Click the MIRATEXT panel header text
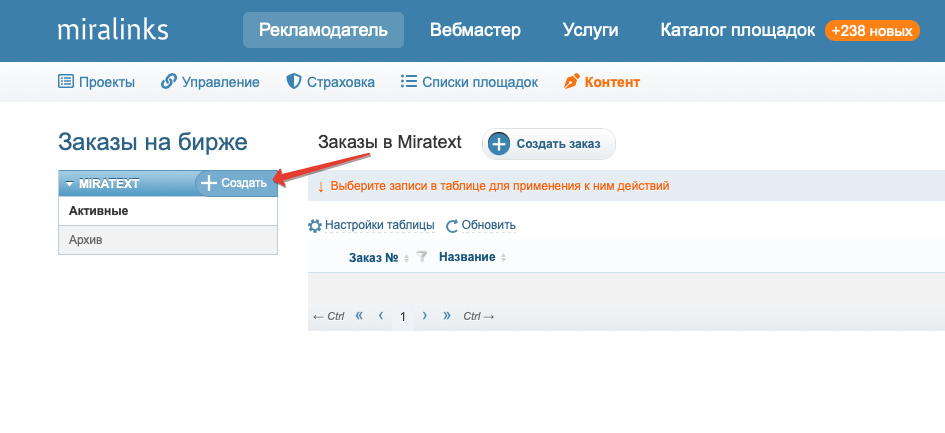Viewport: 945px width, 433px height. point(109,183)
